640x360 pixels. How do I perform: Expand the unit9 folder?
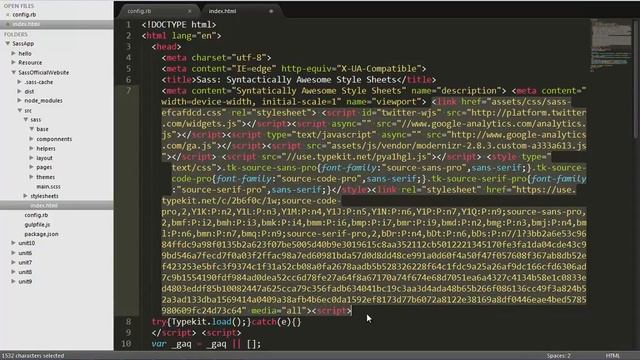13,281
